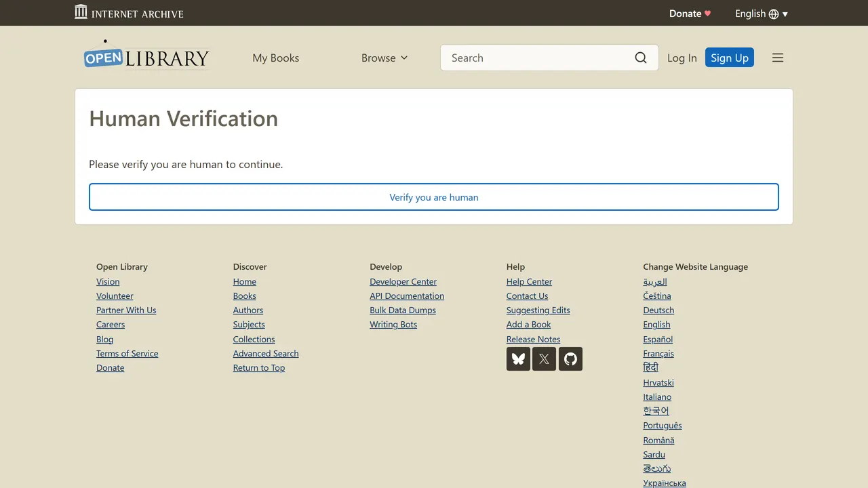Click Verify you are human button

coord(434,197)
